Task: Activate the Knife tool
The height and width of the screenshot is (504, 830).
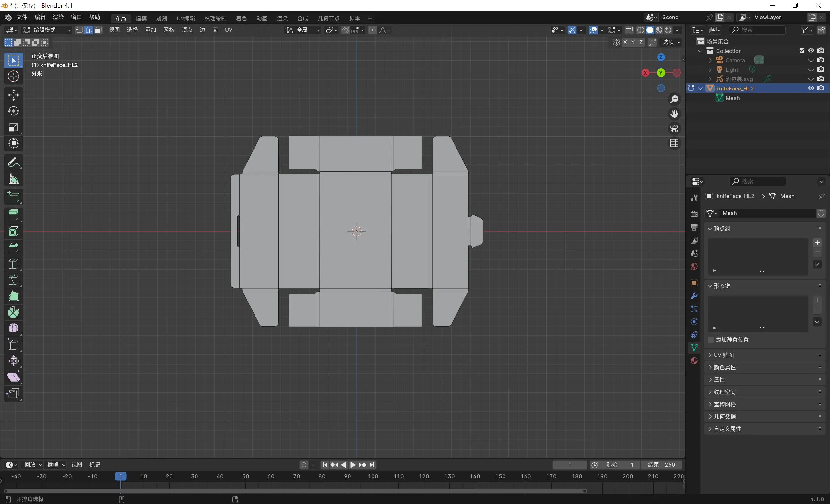Action: point(14,280)
